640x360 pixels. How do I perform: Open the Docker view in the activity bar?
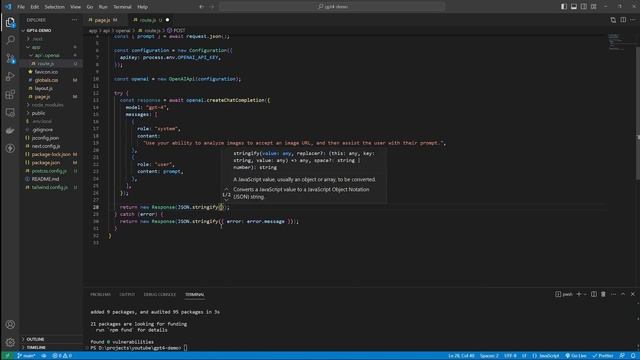coord(10,131)
